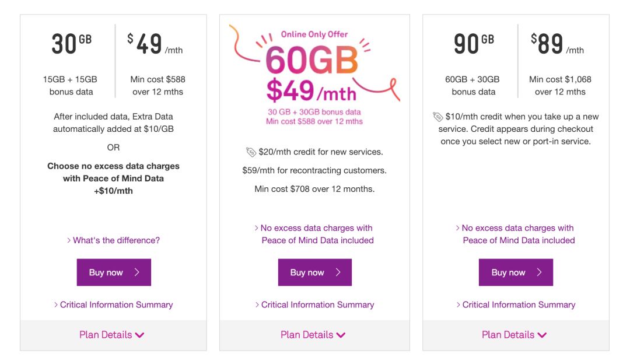
Task: Click the 30GB plan data heading
Action: click(71, 44)
